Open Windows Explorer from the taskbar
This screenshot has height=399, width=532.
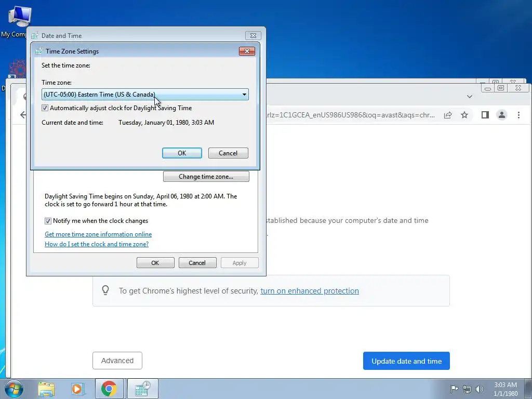pyautogui.click(x=46, y=389)
